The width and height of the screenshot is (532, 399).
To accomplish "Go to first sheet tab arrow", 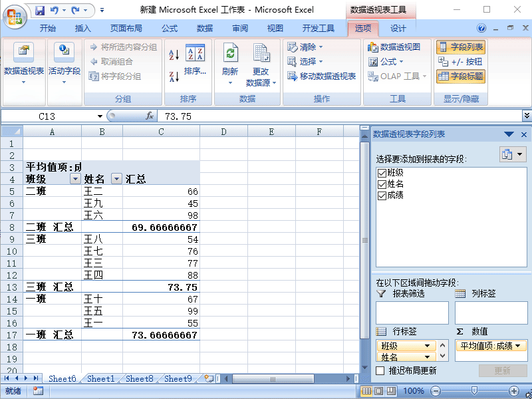I will point(7,378).
